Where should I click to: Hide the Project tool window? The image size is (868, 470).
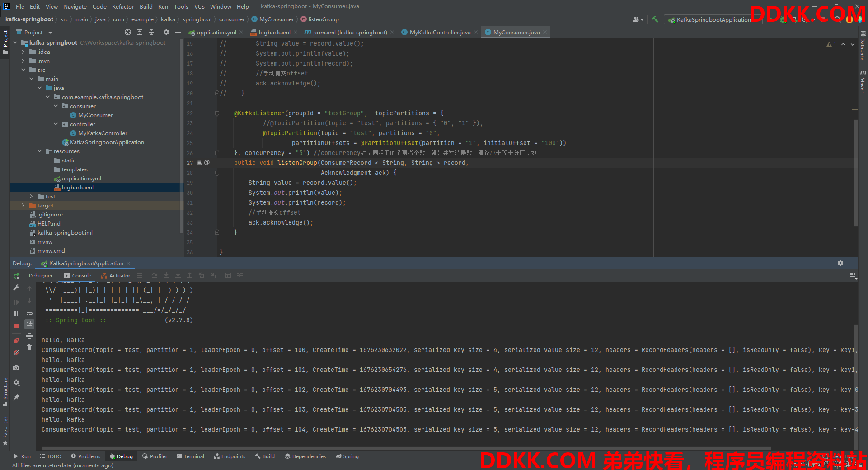[178, 32]
